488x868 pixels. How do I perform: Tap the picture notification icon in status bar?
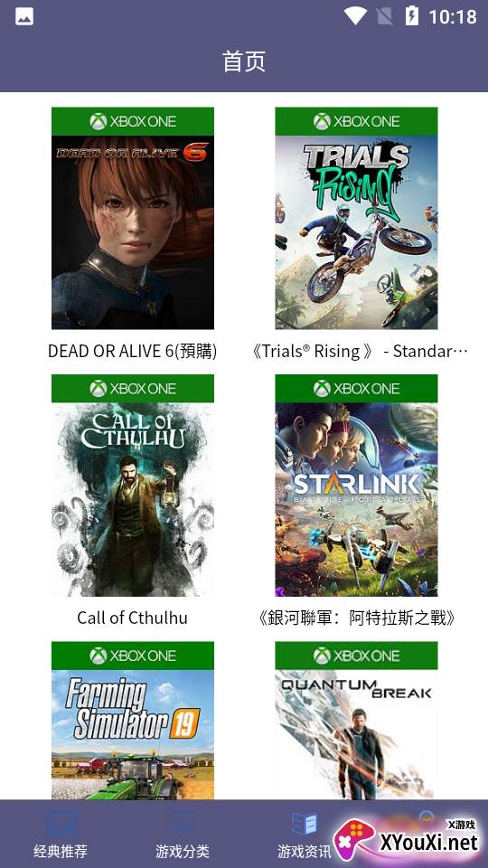(24, 16)
